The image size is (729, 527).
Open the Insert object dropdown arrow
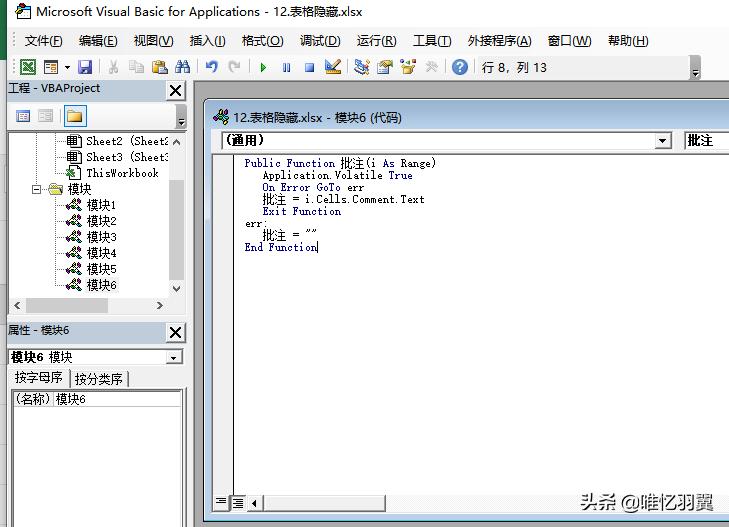pyautogui.click(x=67, y=68)
